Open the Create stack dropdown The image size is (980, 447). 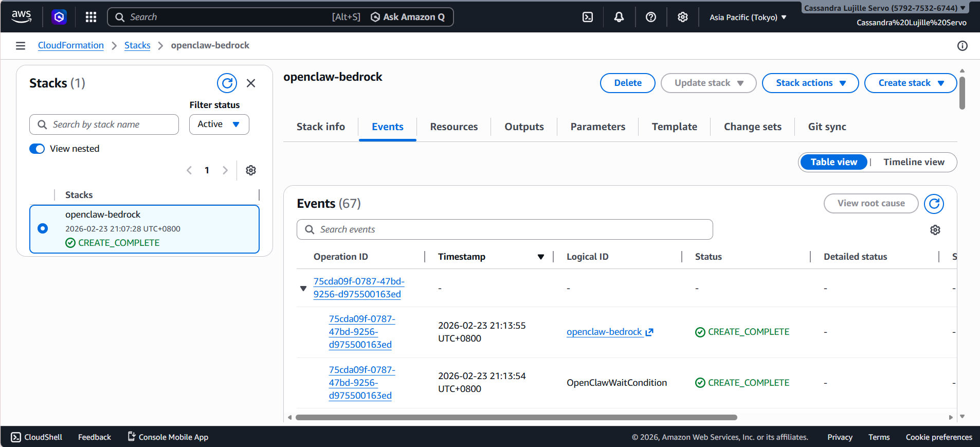click(911, 83)
